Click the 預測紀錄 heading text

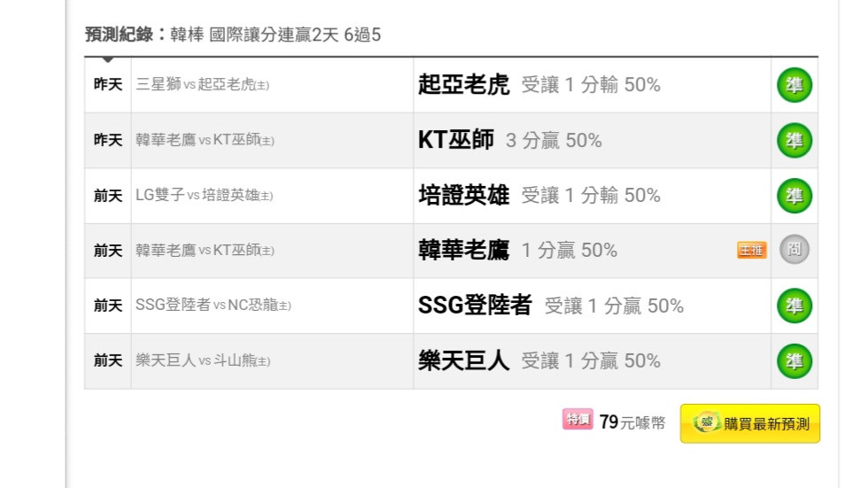pos(119,35)
